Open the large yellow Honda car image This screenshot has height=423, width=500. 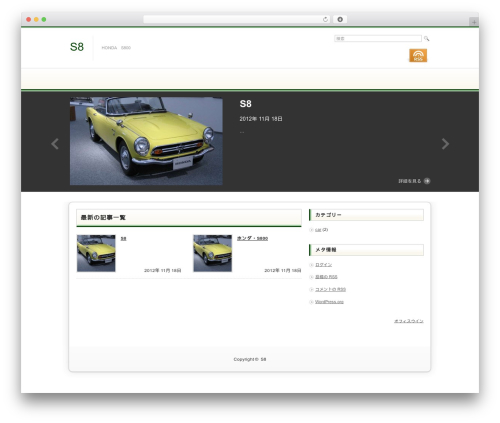146,141
